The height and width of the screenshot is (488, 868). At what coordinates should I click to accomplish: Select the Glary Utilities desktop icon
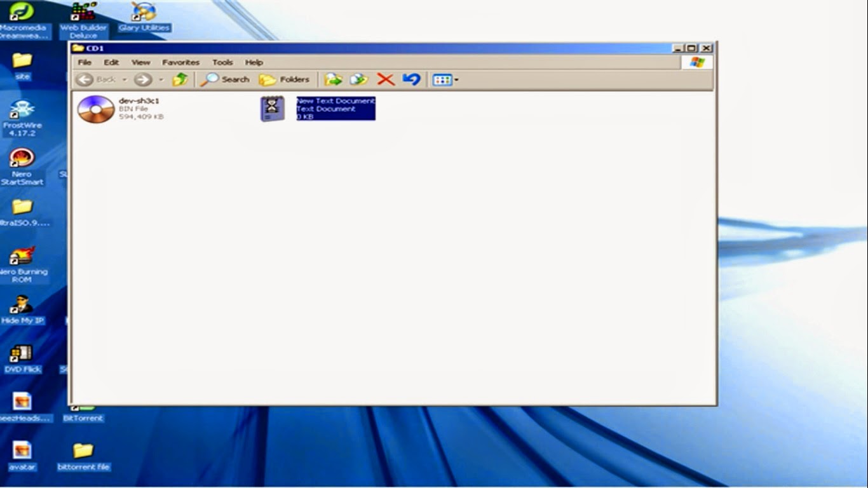(144, 18)
